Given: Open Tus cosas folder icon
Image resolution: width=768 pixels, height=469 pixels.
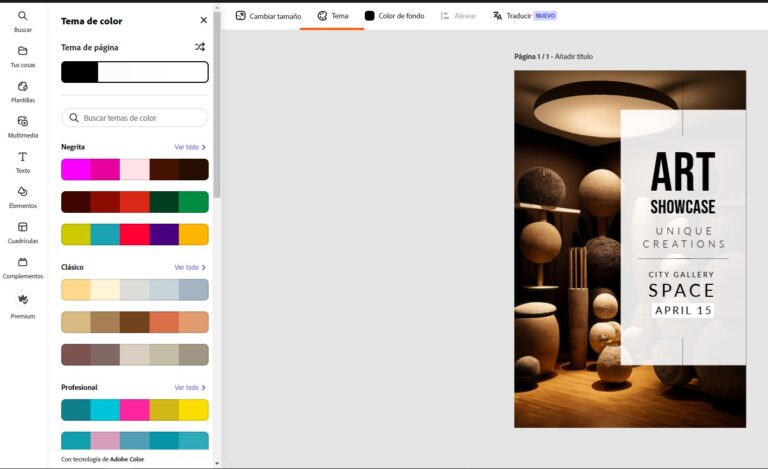Looking at the screenshot, I should 23,52.
